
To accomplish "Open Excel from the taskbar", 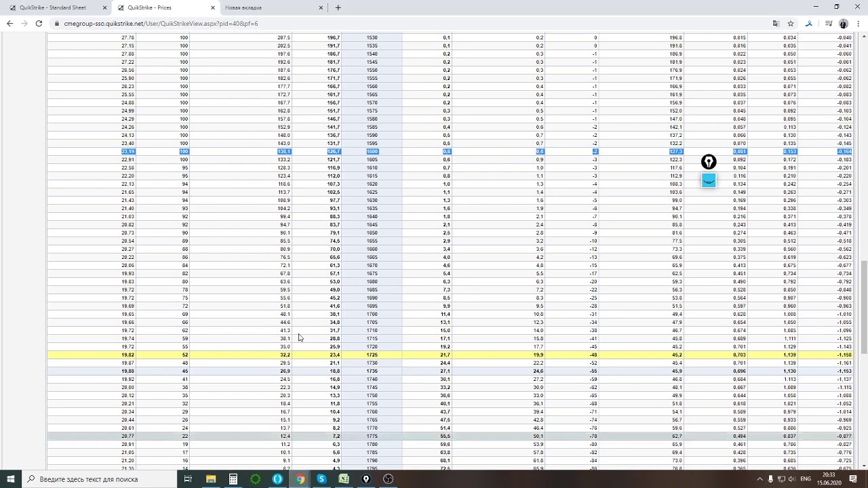I will pyautogui.click(x=344, y=479).
